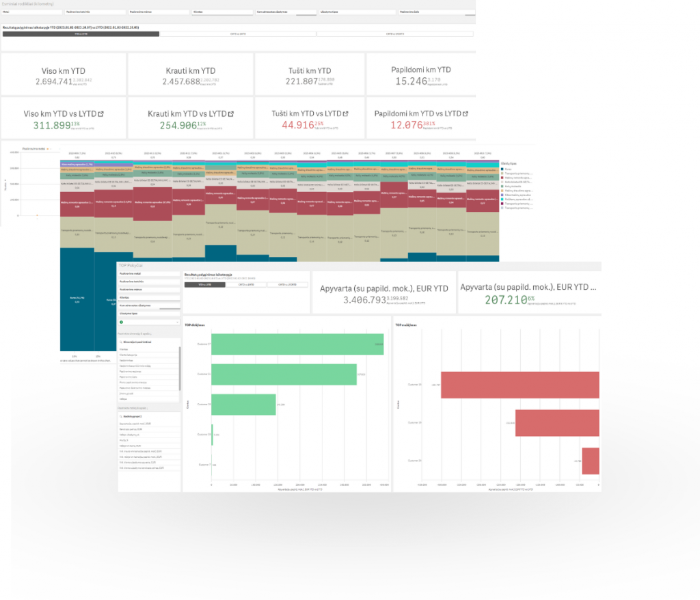This screenshot has height=600, width=700.
Task: Open external link icon beside Papildomi km YTD vs LYTD
Action: 466,113
